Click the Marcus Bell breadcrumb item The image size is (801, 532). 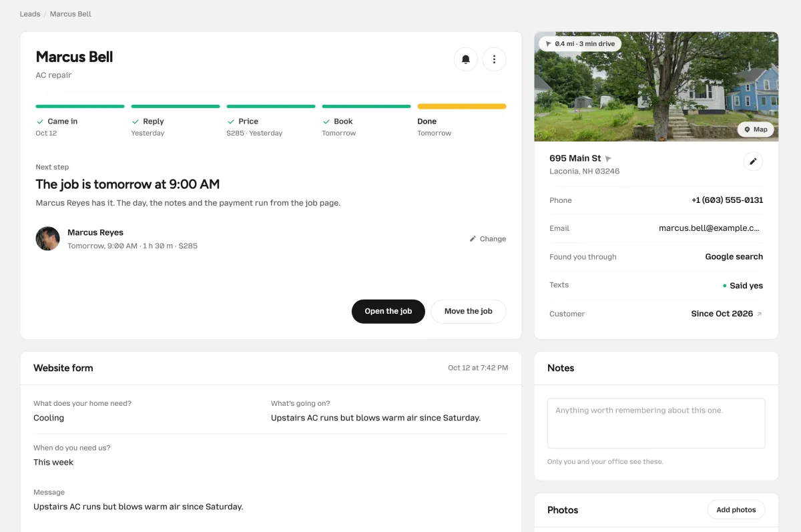(x=71, y=14)
